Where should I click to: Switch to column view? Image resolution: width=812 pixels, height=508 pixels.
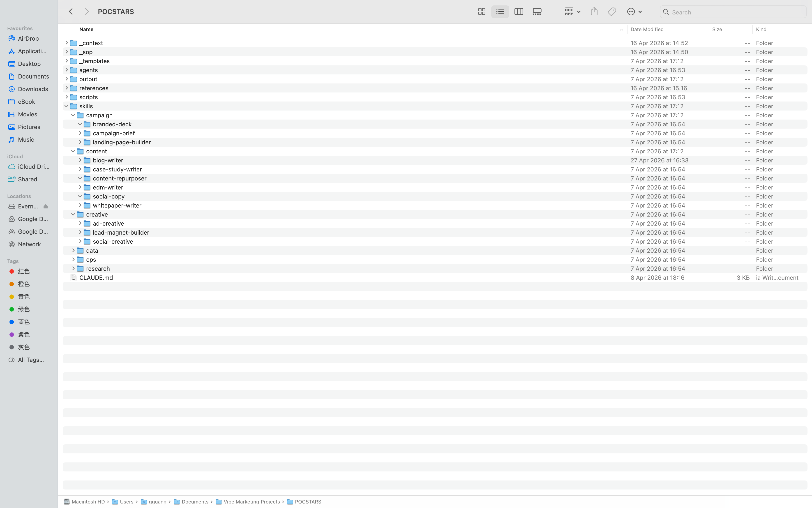(x=518, y=12)
